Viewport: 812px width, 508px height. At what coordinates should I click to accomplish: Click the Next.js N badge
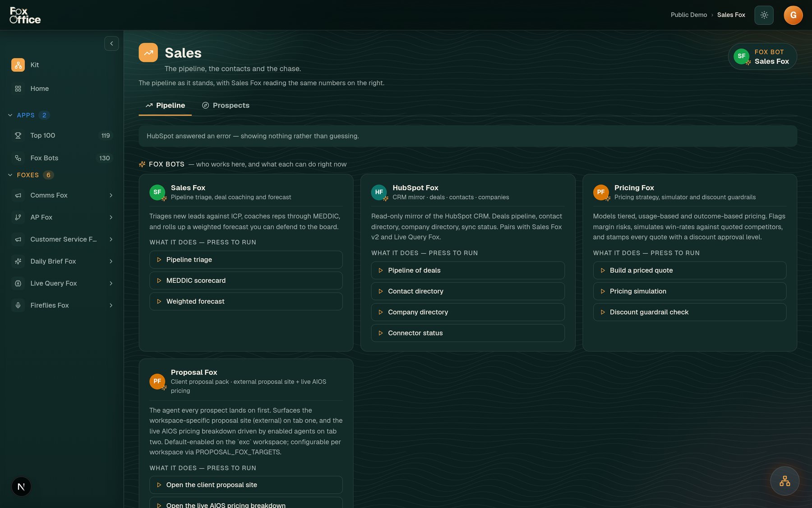(21, 487)
